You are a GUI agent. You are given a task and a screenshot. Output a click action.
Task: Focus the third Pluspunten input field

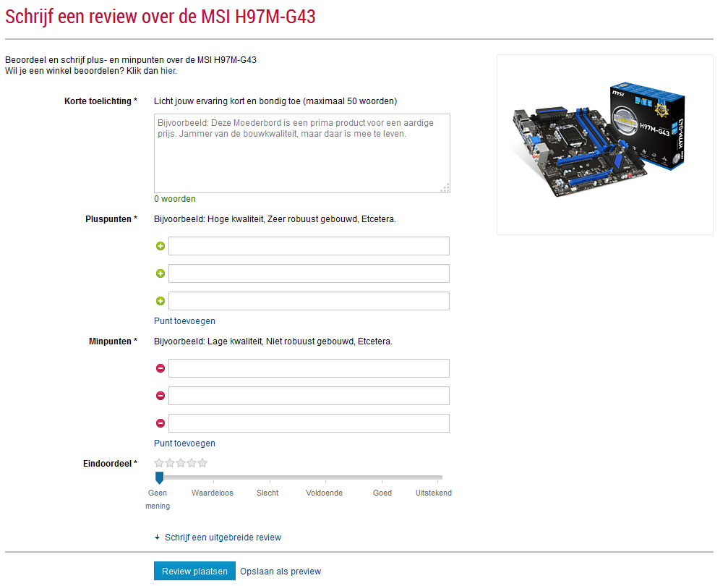click(309, 301)
